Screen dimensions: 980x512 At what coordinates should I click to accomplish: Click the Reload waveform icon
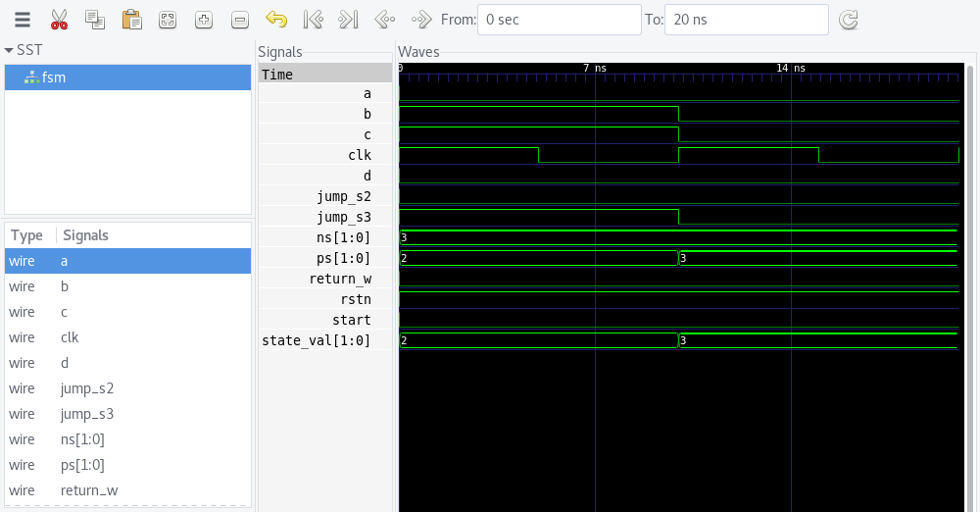(848, 20)
